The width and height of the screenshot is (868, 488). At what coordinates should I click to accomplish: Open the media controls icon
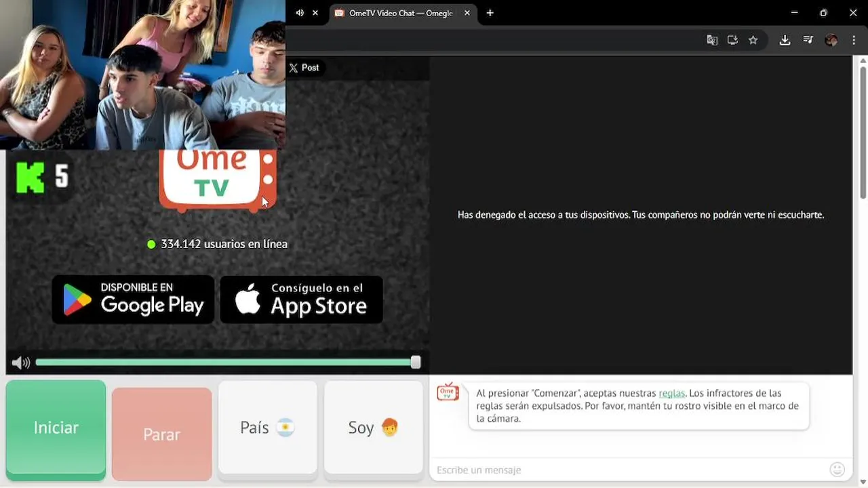pyautogui.click(x=808, y=40)
